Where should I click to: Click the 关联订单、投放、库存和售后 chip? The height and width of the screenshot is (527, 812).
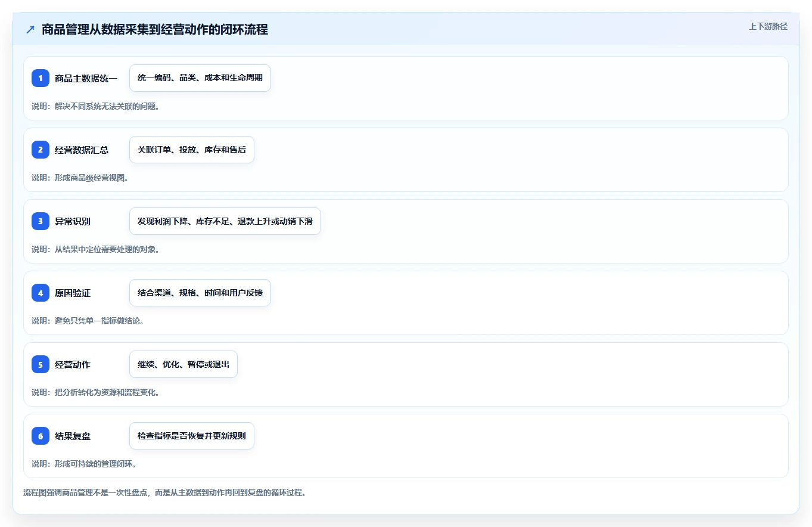(192, 150)
